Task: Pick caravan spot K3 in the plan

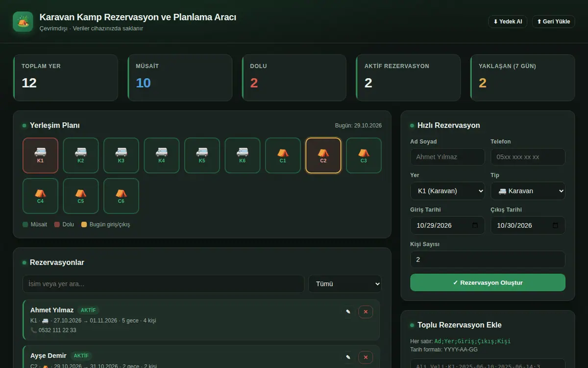Action: pyautogui.click(x=121, y=156)
